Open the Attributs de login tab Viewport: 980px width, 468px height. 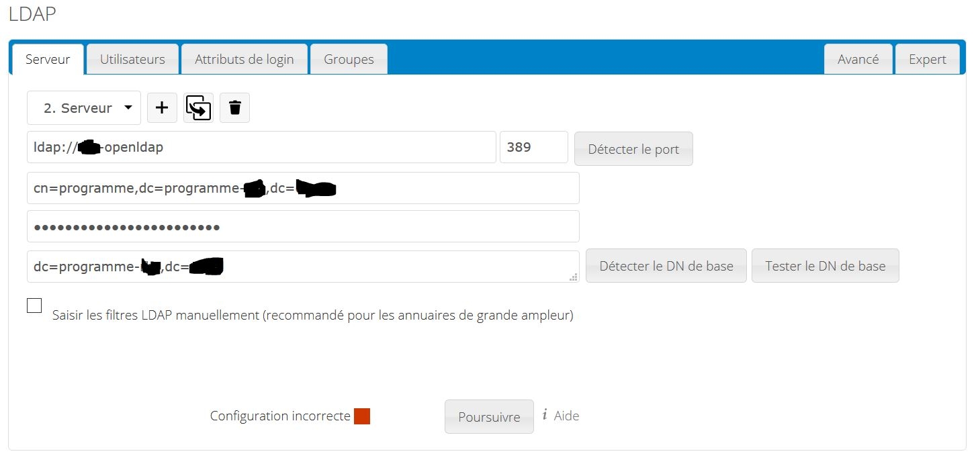(244, 59)
